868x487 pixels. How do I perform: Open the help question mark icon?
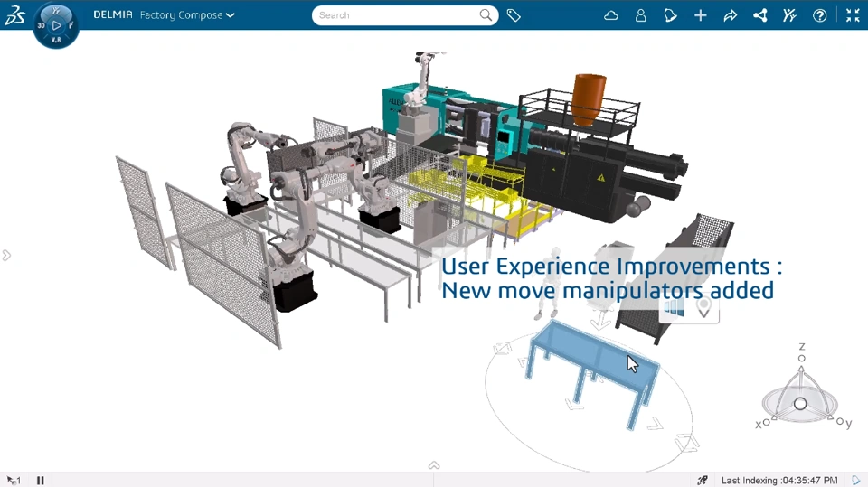click(x=819, y=15)
